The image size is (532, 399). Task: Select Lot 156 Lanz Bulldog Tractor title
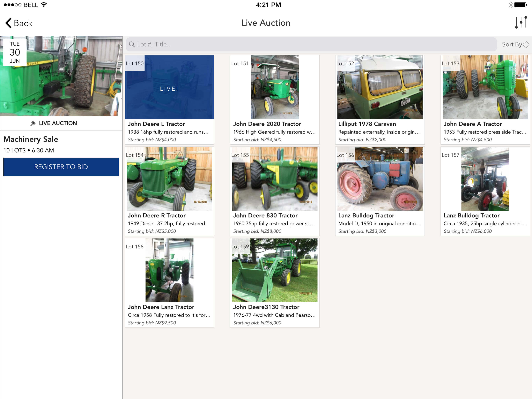pos(366,215)
